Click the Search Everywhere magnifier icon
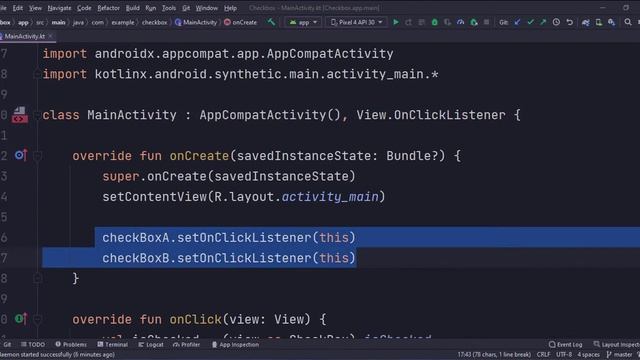The image size is (640, 360). (628, 22)
